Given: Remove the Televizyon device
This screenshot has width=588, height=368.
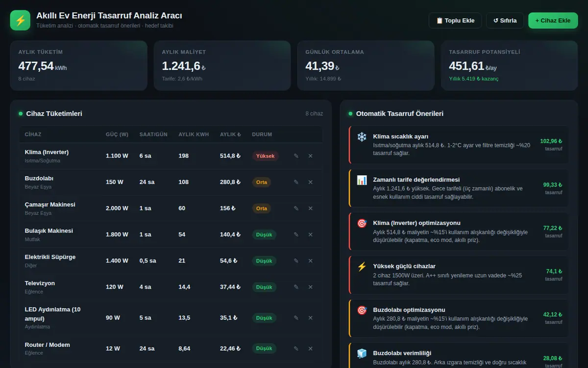Looking at the screenshot, I should click(310, 287).
